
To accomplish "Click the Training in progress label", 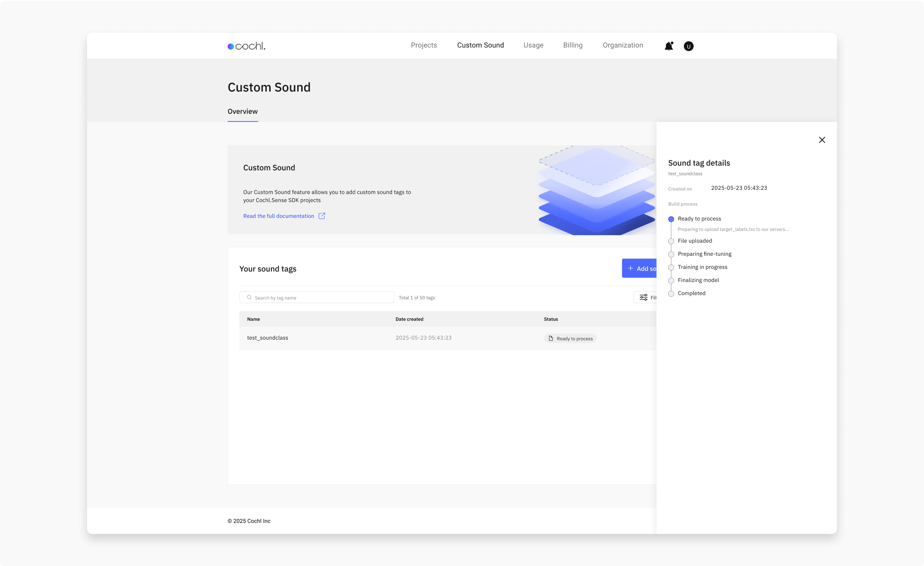I will pos(703,267).
